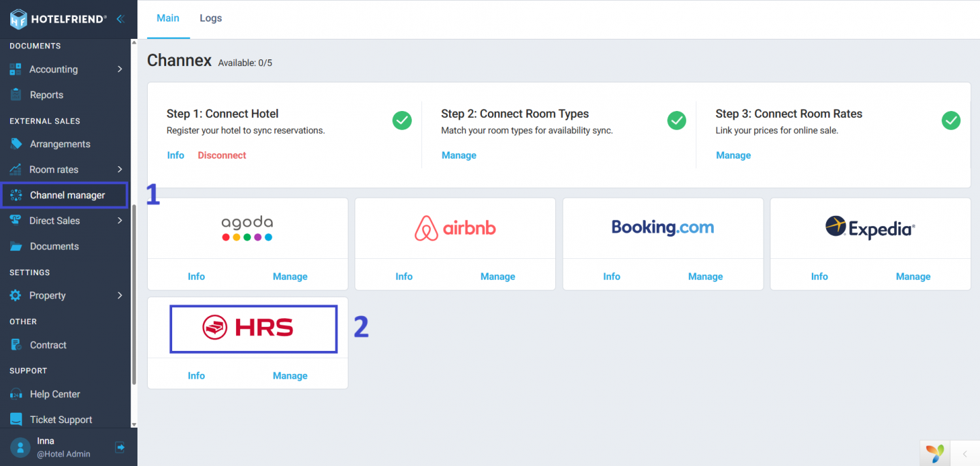Expand the Room rates submenu chevron

[120, 170]
